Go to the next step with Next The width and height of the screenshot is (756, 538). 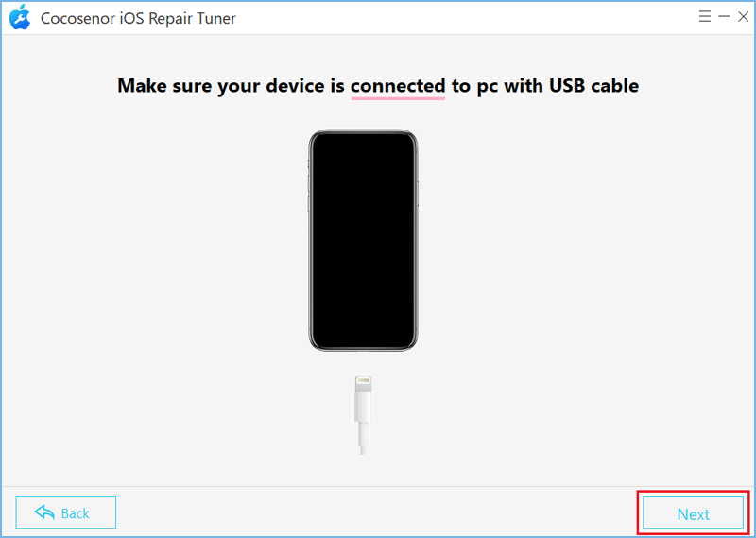click(693, 513)
